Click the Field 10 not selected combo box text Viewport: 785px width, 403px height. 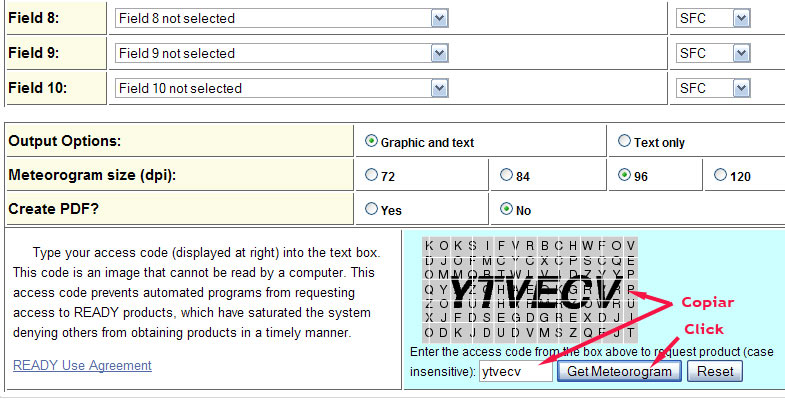pos(180,89)
